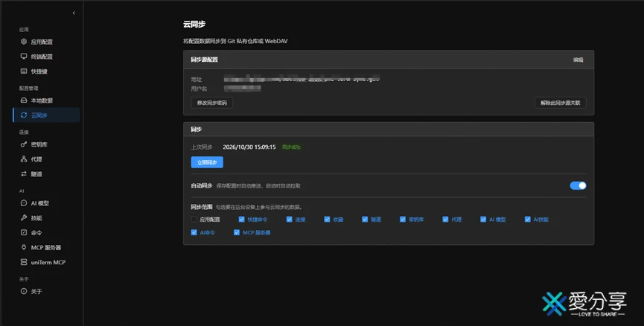644x326 pixels.
Task: Click the 云同步 page heading
Action: tap(194, 25)
